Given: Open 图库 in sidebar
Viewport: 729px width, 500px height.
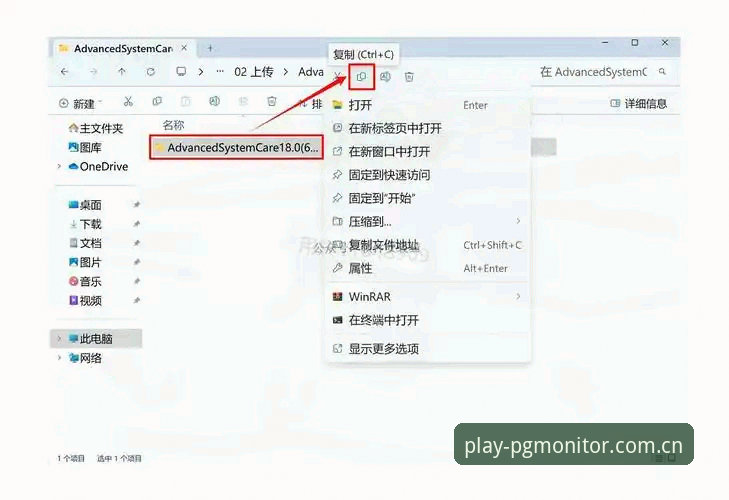Looking at the screenshot, I should click(85, 147).
